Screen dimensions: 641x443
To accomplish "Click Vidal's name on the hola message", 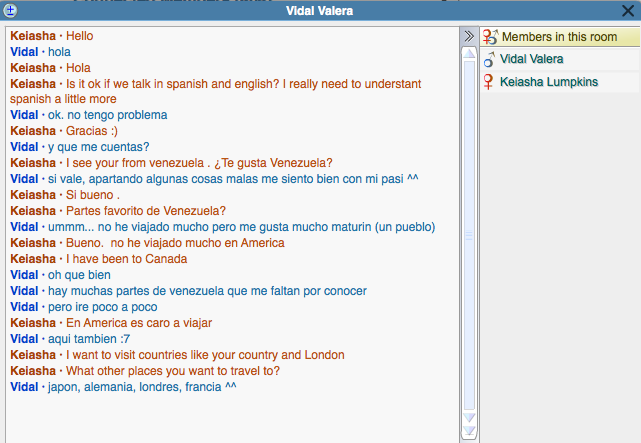I will pyautogui.click(x=24, y=52).
